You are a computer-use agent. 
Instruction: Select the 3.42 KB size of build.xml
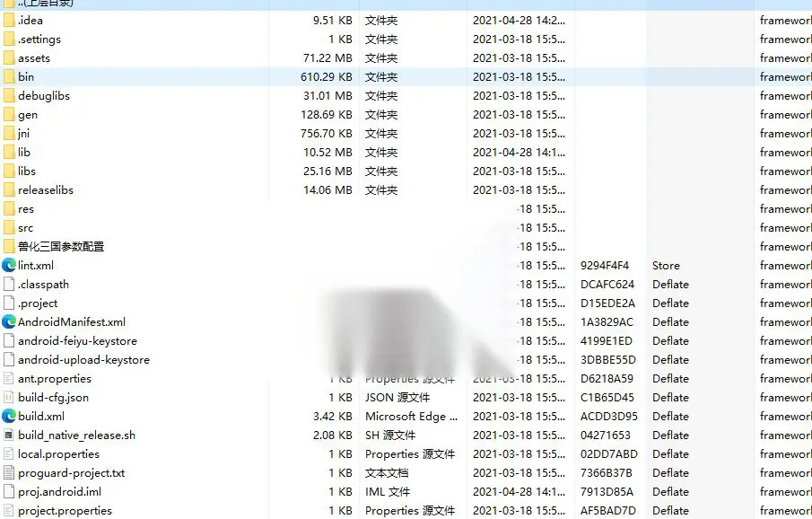pyautogui.click(x=333, y=417)
